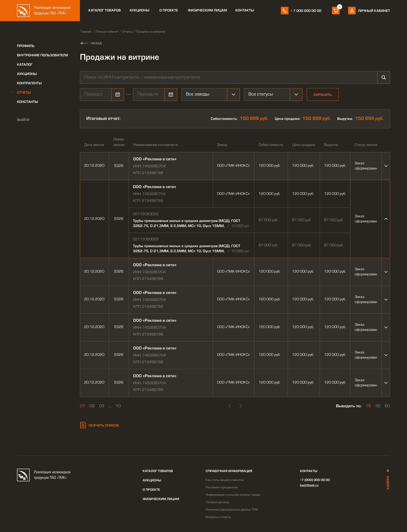Open Каталог товаров in top menu
407x532 pixels.
point(105,10)
